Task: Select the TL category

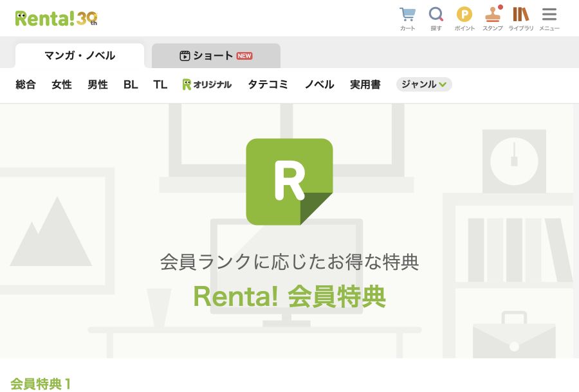Action: point(160,84)
